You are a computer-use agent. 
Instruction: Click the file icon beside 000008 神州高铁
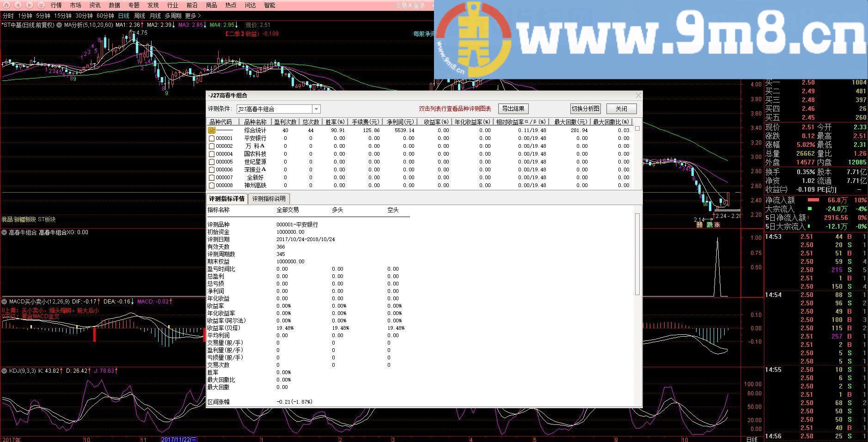[x=212, y=185]
